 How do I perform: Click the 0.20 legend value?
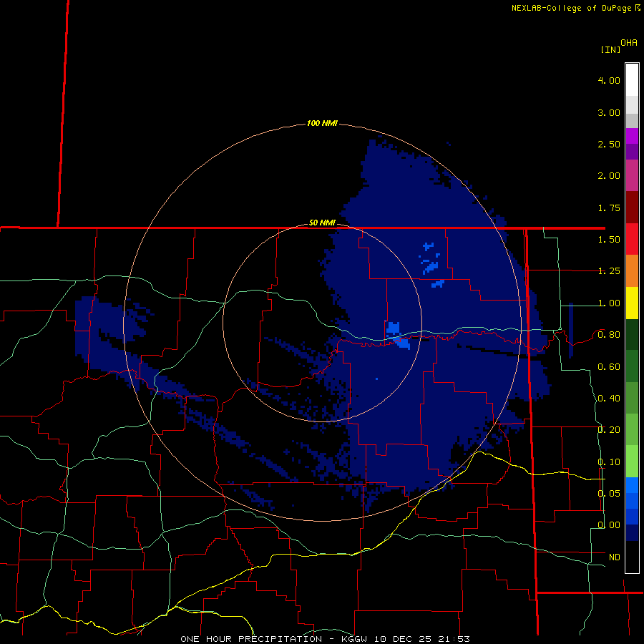pyautogui.click(x=609, y=430)
